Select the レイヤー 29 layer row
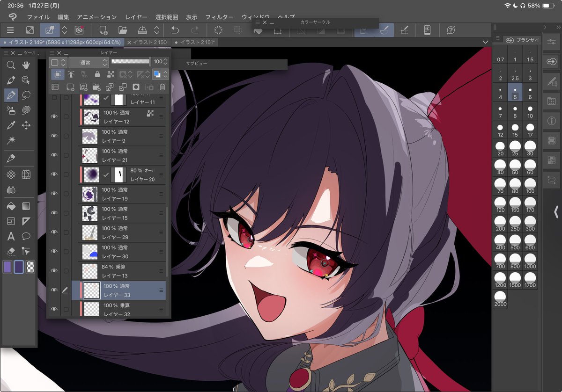Viewport: 562px width, 392px height. [119, 232]
